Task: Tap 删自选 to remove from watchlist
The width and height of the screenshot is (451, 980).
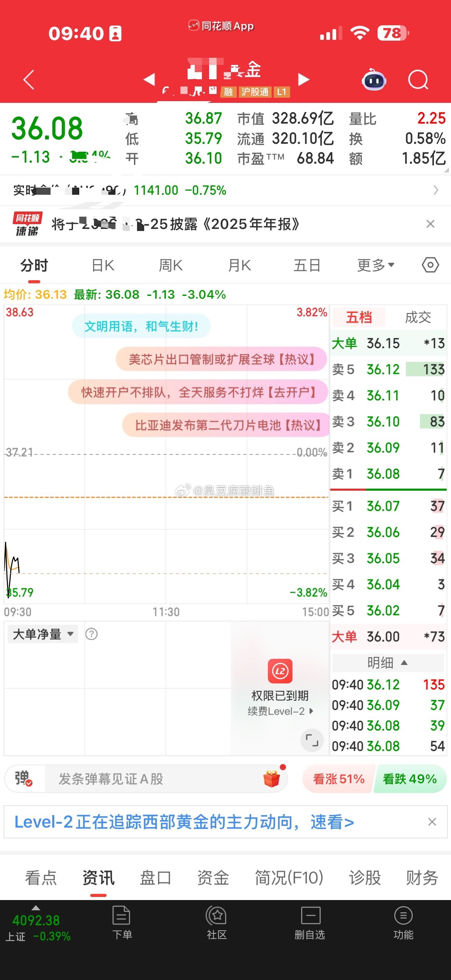Action: click(x=310, y=923)
